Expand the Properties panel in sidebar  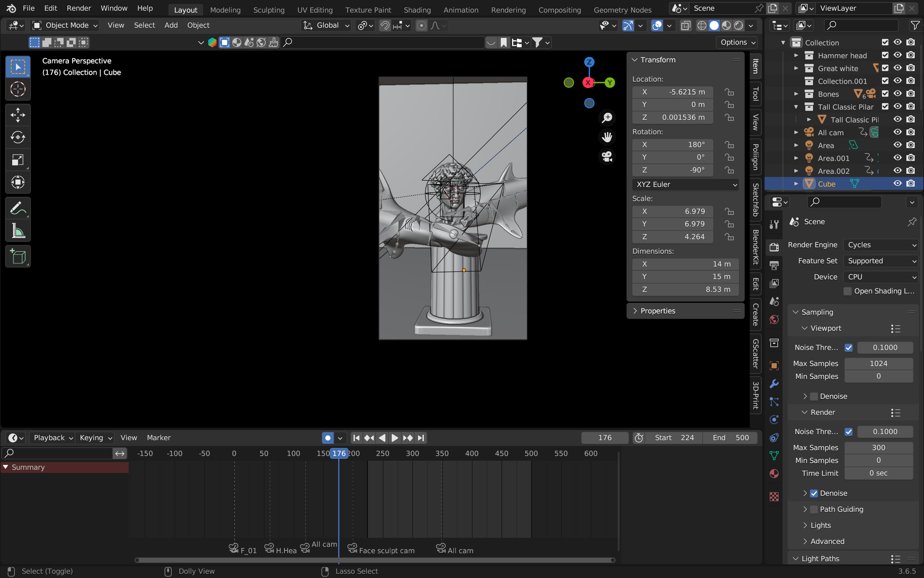pyautogui.click(x=658, y=311)
